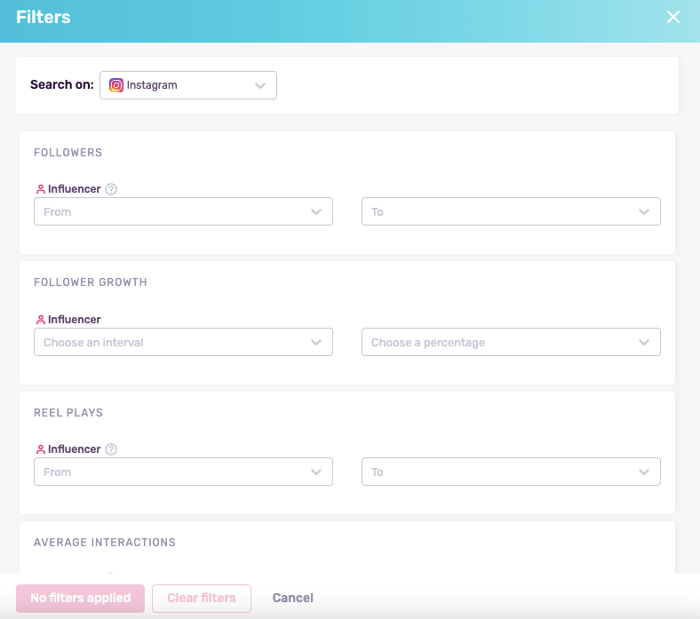Expand the Followers To dropdown
Image resolution: width=700 pixels, height=619 pixels.
510,212
